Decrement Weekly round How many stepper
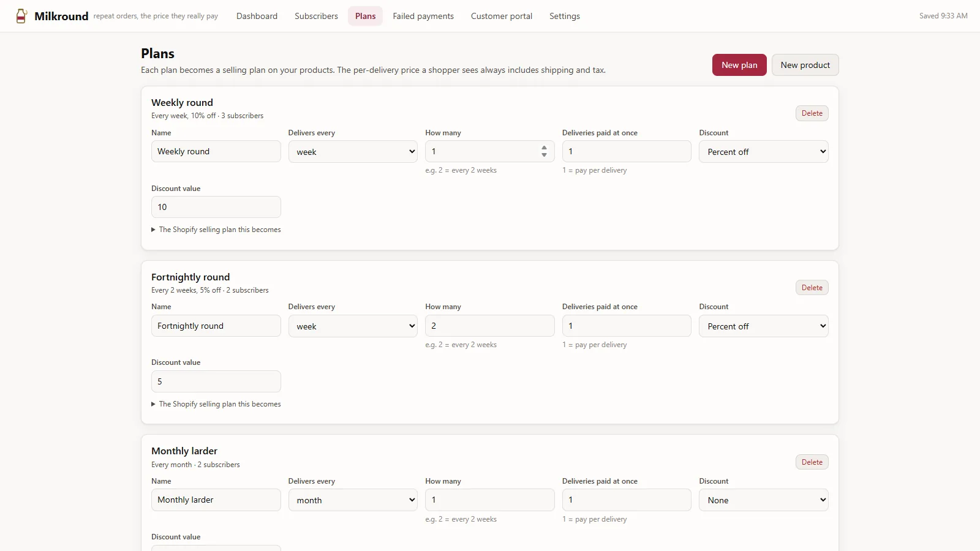980x551 pixels. click(544, 155)
